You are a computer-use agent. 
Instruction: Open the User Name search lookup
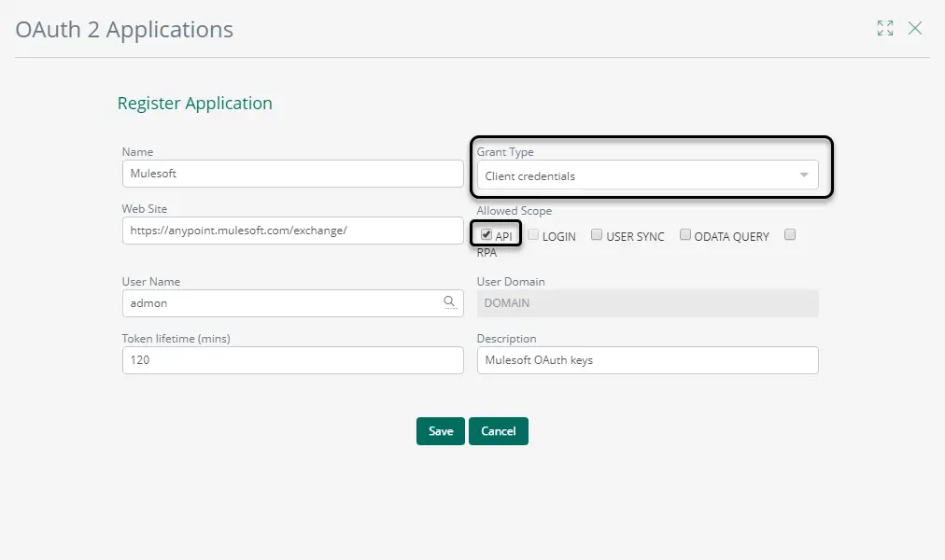click(449, 301)
